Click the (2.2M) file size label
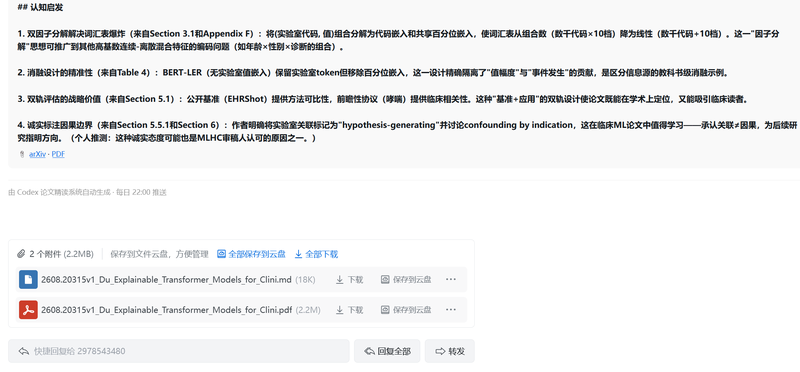Screen dimensions: 800x372 pos(308,310)
